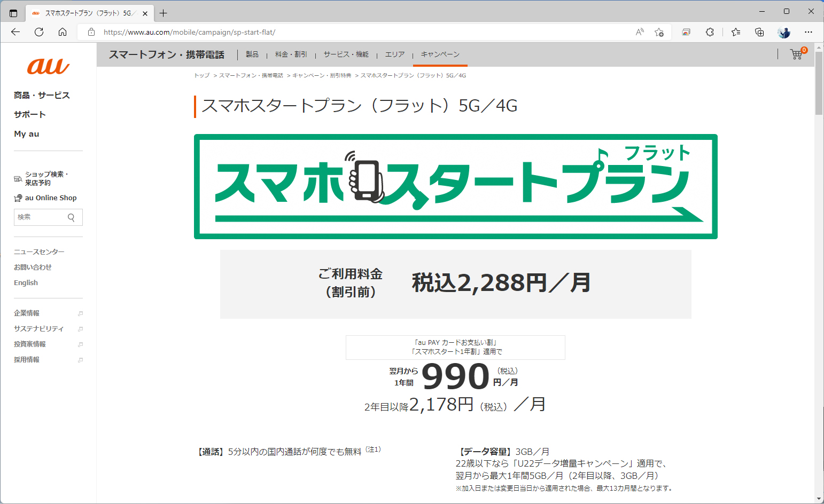Click the 【データ容量】3GB/月 text
This screenshot has height=504, width=824.
click(x=504, y=452)
